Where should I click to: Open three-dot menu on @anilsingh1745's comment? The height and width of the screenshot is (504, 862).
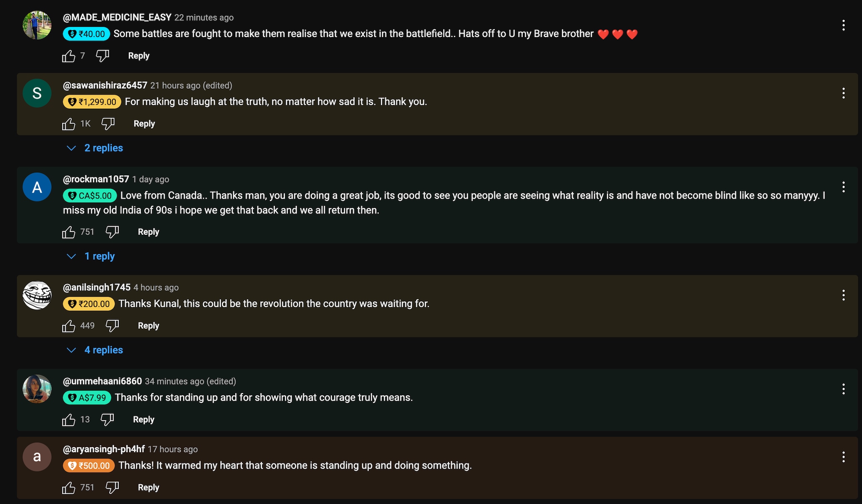pyautogui.click(x=843, y=295)
